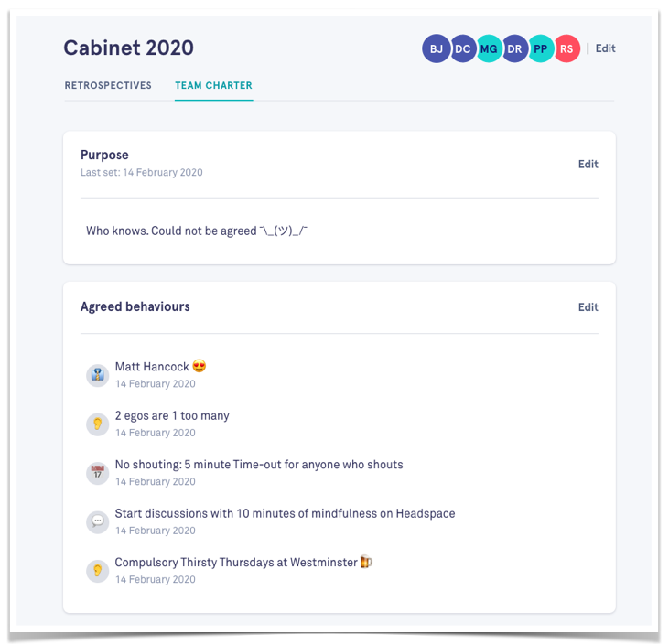Click the calendar icon beside No shouting
The width and height of the screenshot is (669, 644).
click(x=98, y=473)
